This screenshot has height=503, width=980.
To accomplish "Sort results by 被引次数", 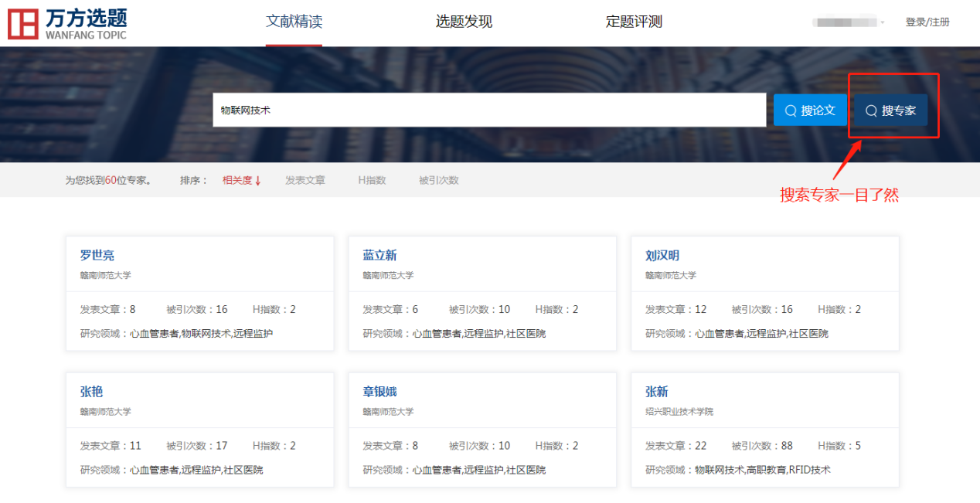I will coord(438,181).
